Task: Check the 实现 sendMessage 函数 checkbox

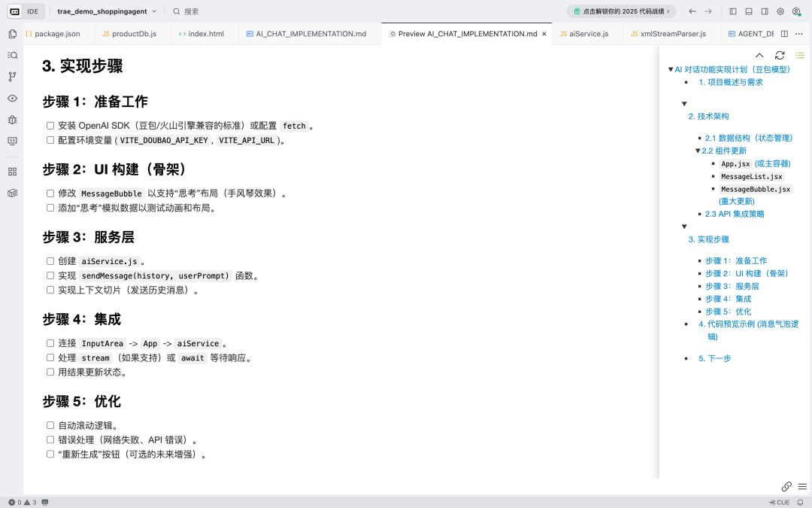Action: pos(50,275)
